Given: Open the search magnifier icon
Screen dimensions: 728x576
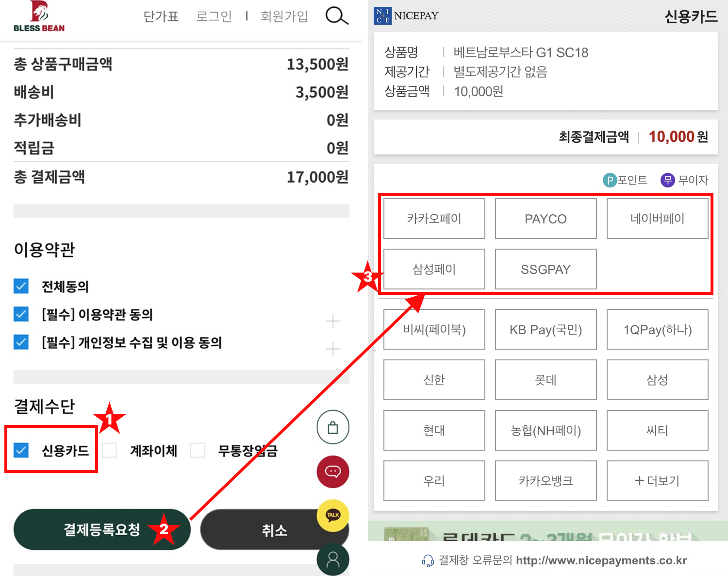Looking at the screenshot, I should click(337, 16).
